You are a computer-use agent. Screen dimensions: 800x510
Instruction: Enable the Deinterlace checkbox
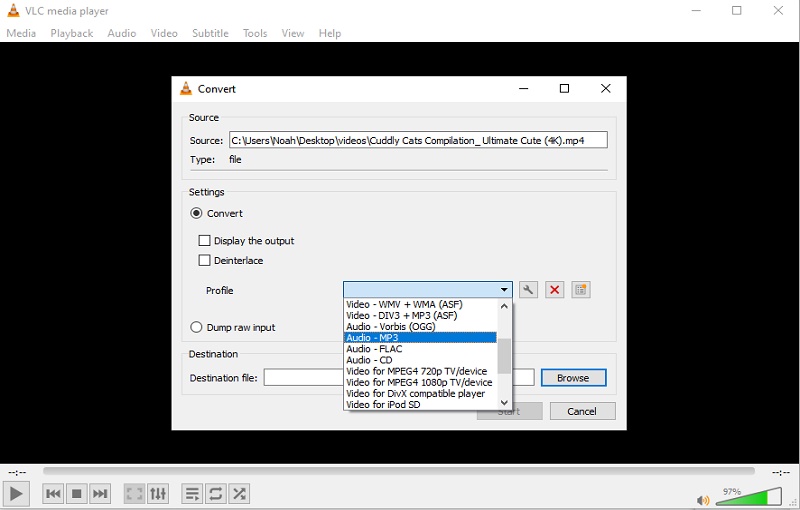coord(204,260)
